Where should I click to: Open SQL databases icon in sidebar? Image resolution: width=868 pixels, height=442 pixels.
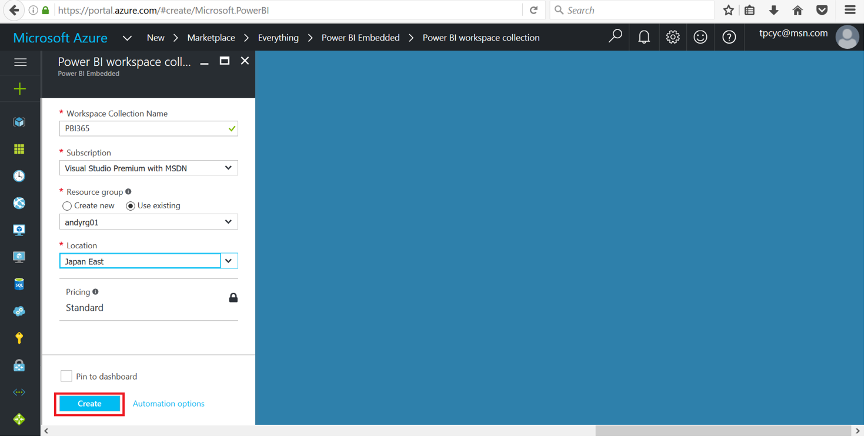tap(19, 284)
